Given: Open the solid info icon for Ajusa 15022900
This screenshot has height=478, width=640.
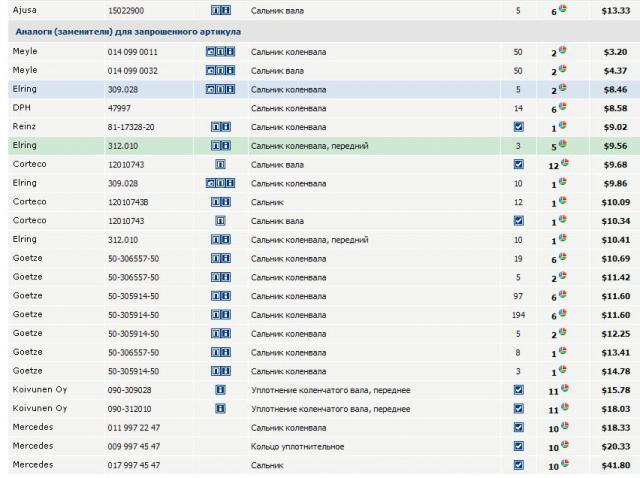Looking at the screenshot, I should 226,10.
